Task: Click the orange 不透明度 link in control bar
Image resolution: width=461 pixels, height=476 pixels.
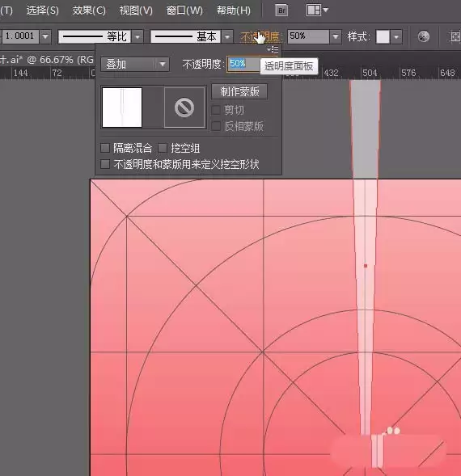Action: pyautogui.click(x=260, y=36)
